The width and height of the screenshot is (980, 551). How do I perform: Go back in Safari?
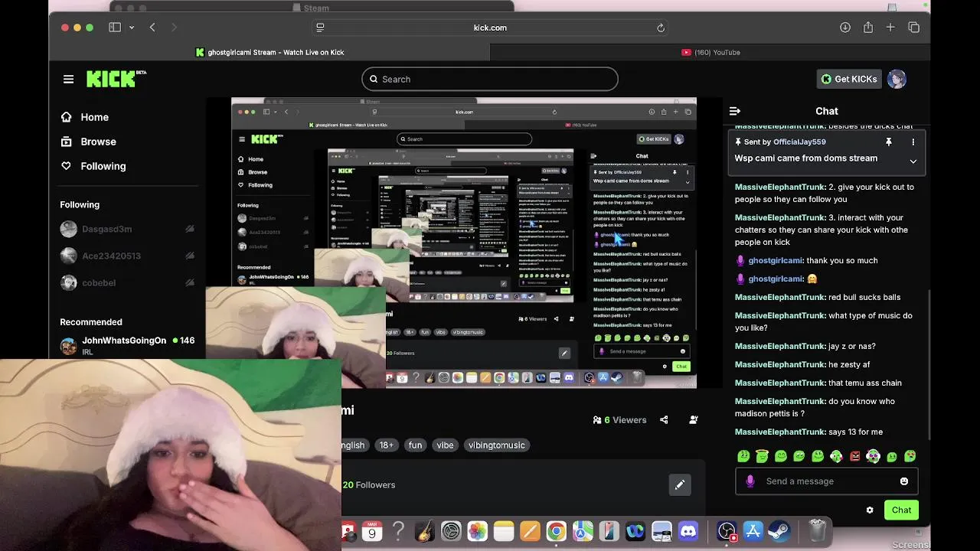[152, 28]
